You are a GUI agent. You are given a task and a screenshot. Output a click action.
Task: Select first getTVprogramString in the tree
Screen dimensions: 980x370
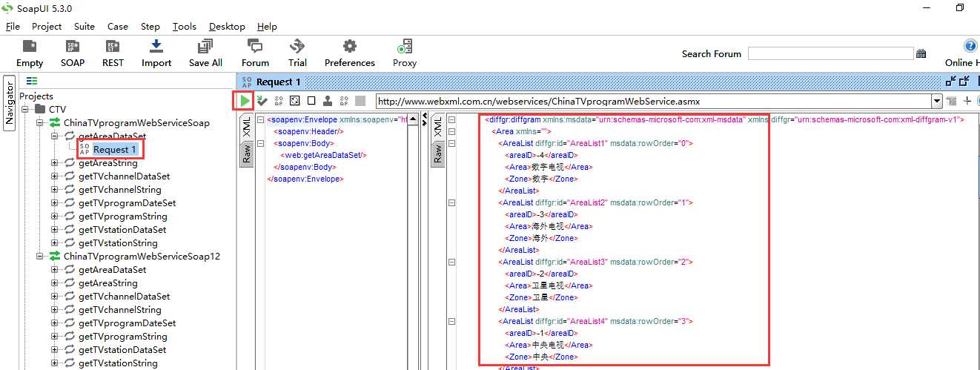pos(123,217)
